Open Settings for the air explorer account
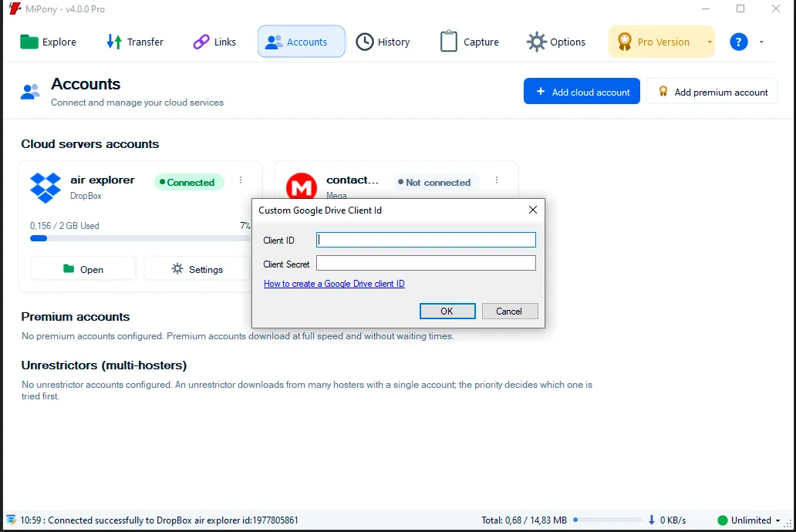The height and width of the screenshot is (532, 796). (x=197, y=269)
